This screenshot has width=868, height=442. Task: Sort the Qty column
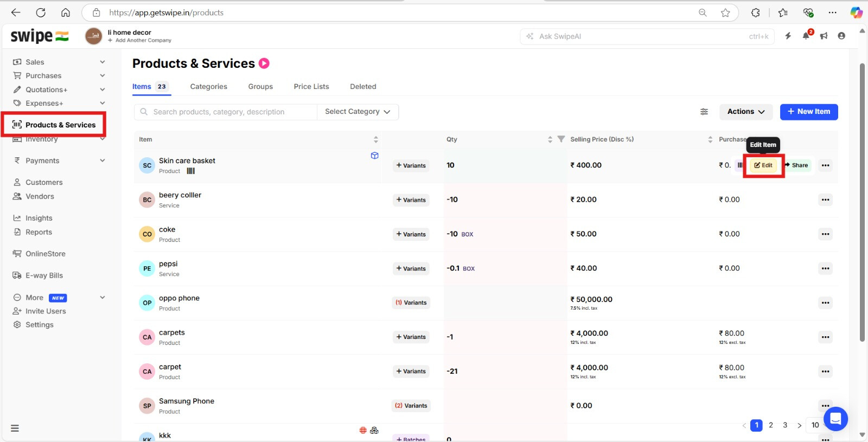tap(550, 139)
